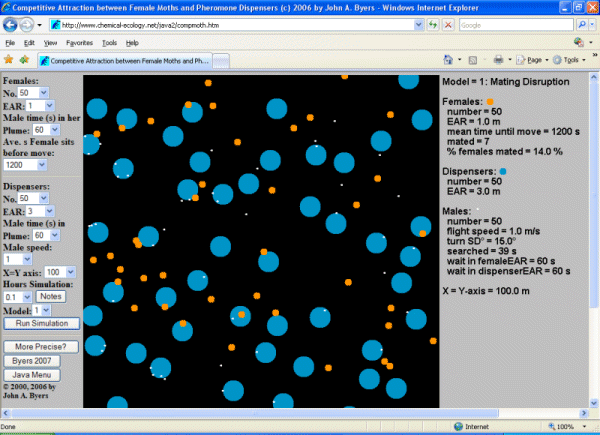600x435 pixels.
Task: Open the View menu
Action: 50,43
